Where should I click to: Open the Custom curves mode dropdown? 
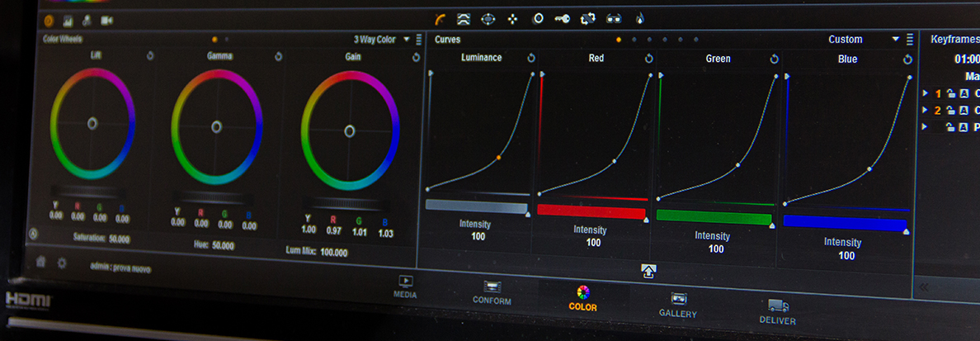click(895, 39)
